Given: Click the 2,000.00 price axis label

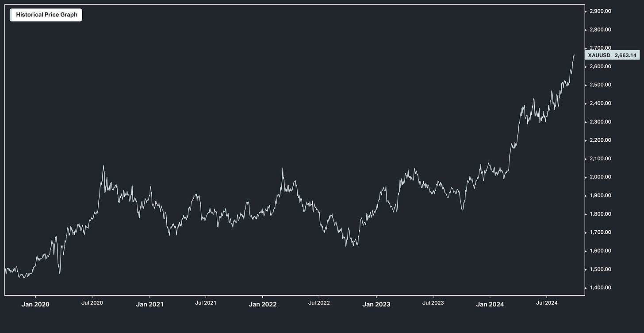Looking at the screenshot, I should pos(601,177).
